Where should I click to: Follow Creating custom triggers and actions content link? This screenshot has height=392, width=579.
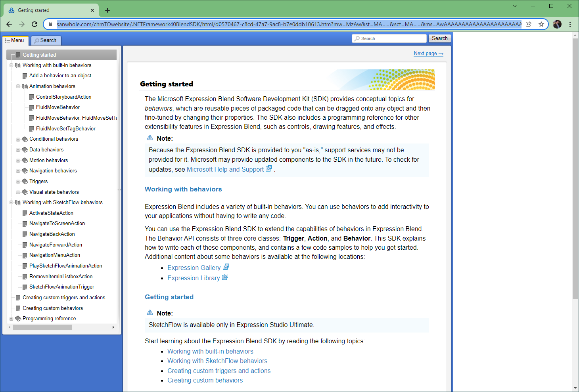pos(219,371)
